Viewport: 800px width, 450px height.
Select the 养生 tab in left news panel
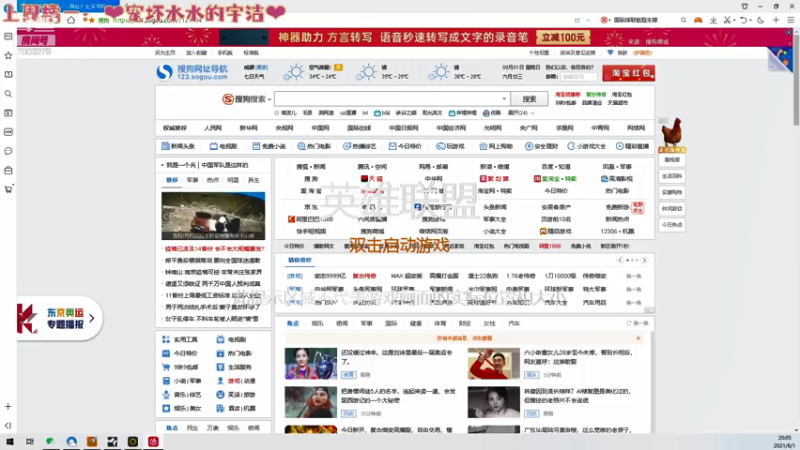tap(254, 180)
